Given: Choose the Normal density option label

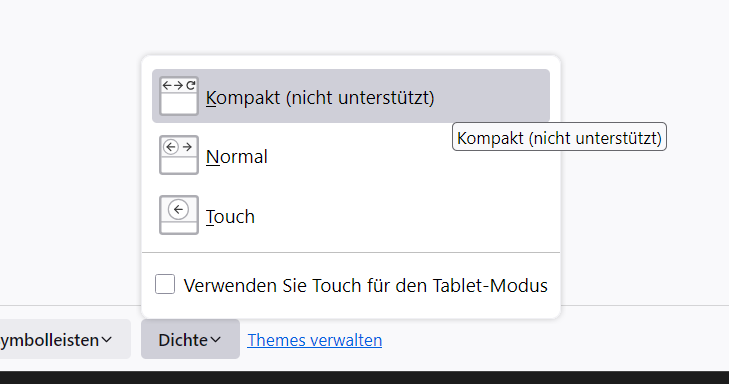Looking at the screenshot, I should [237, 157].
